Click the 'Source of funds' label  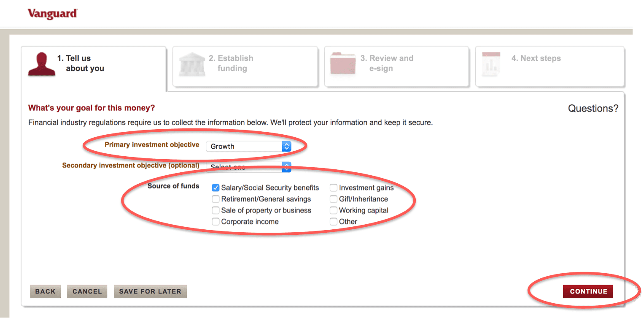(173, 186)
